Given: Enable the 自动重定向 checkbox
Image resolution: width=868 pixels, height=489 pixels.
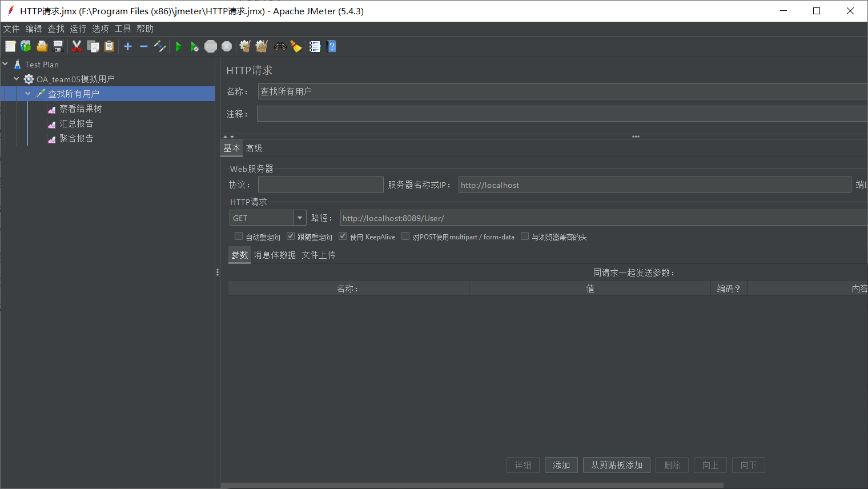Looking at the screenshot, I should click(x=239, y=237).
